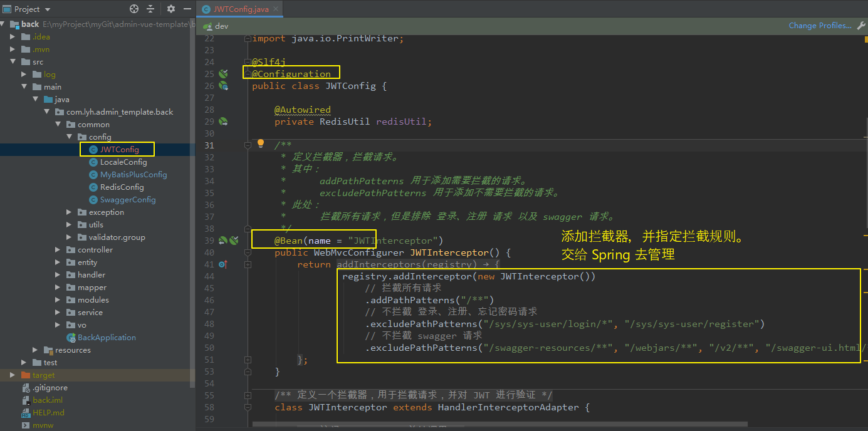Click the @Autowired annotation in code
This screenshot has height=431, width=868.
click(x=303, y=110)
